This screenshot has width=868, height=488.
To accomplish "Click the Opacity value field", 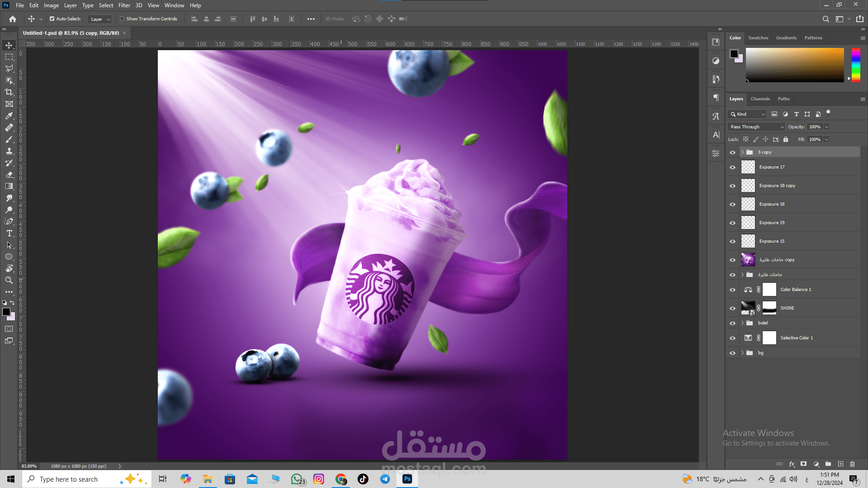I will tap(815, 127).
